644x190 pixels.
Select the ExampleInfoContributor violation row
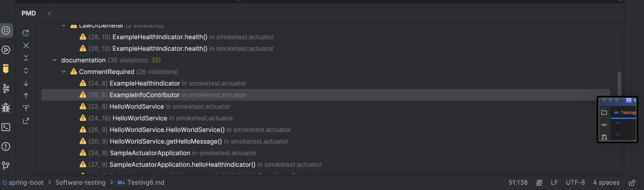pos(145,95)
